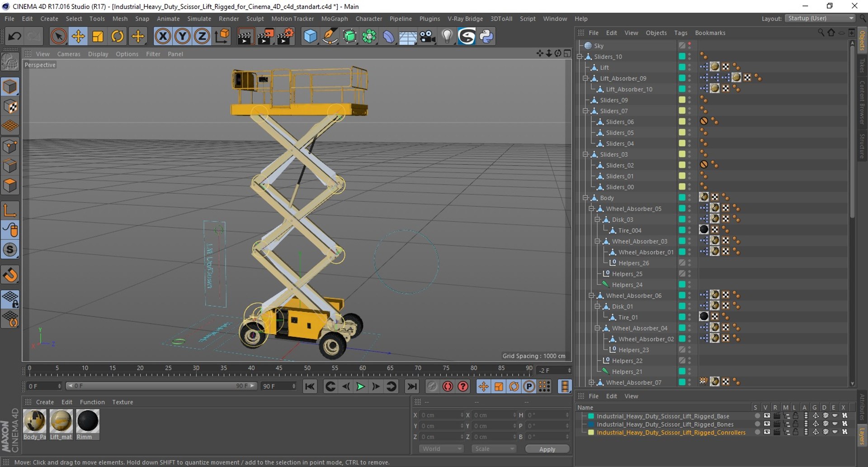Click the Floor environment icon
Image resolution: width=868 pixels, height=467 pixels.
(x=408, y=36)
